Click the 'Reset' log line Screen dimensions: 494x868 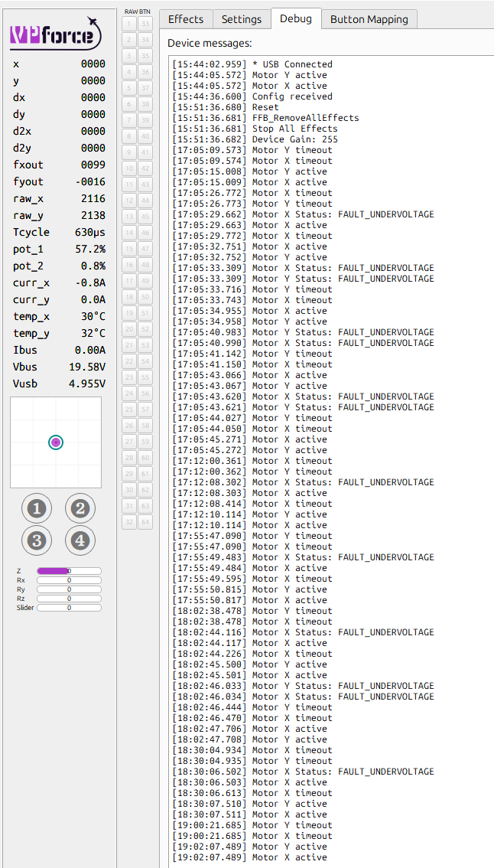pos(226,107)
